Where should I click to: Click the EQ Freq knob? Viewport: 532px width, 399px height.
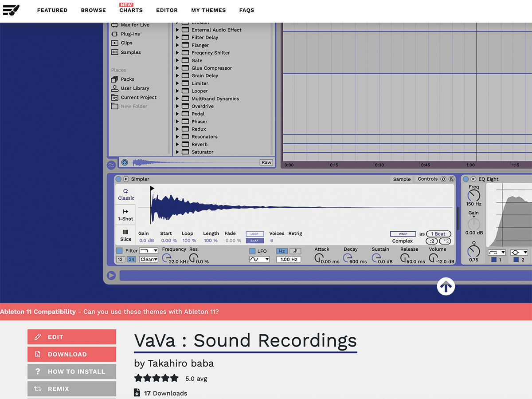coord(473,195)
